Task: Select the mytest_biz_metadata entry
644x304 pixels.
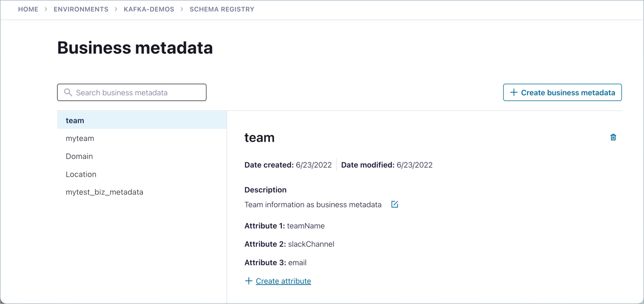Action: coord(104,192)
